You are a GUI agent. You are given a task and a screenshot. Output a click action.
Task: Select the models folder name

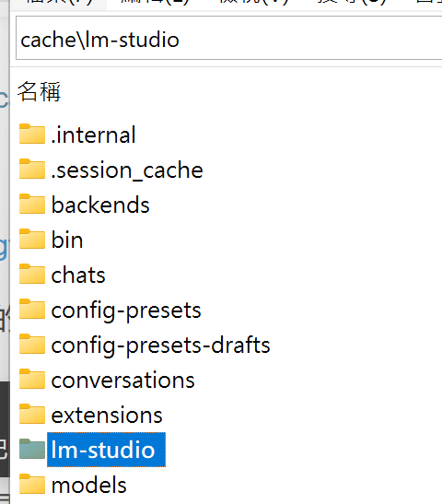pos(89,485)
